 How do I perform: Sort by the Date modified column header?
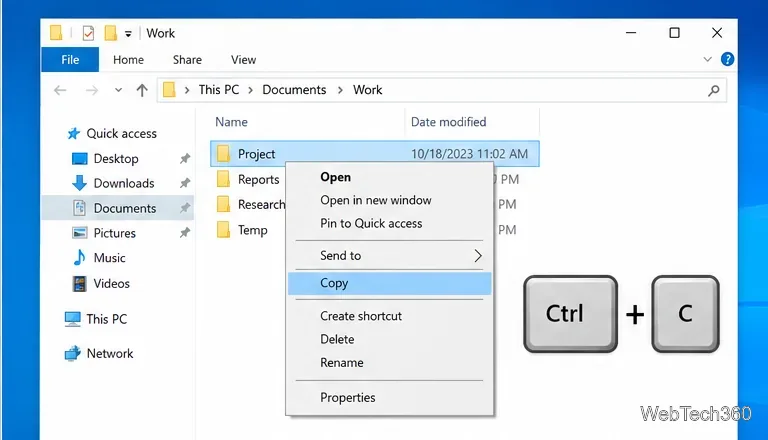pyautogui.click(x=448, y=122)
